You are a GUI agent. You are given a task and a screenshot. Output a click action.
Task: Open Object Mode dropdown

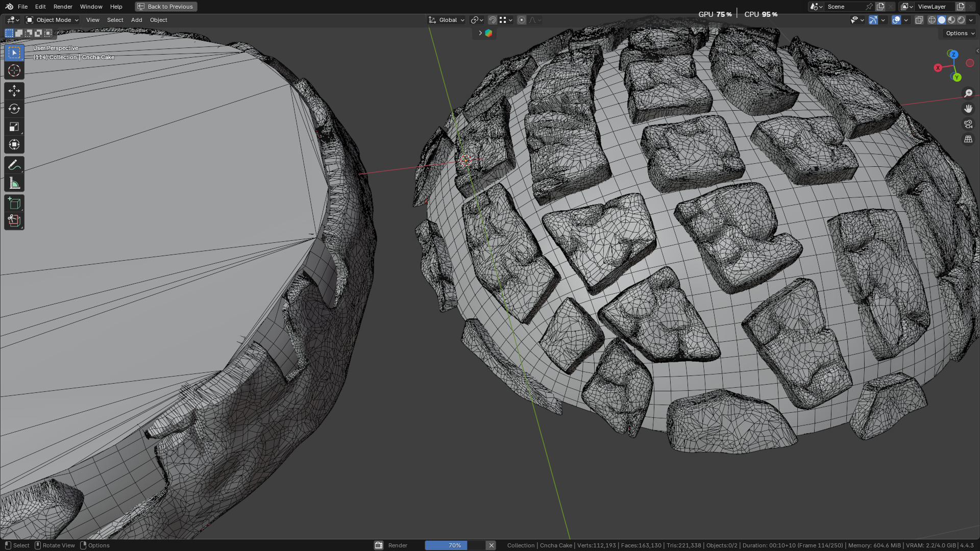coord(53,20)
